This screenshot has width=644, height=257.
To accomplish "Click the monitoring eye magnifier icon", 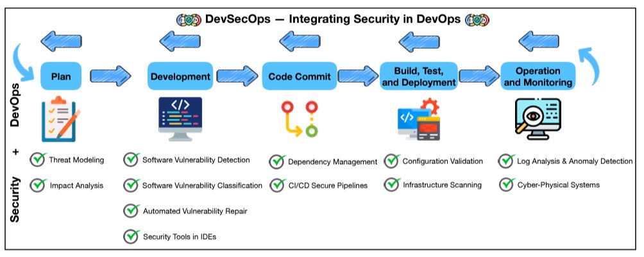I will pyautogui.click(x=538, y=119).
